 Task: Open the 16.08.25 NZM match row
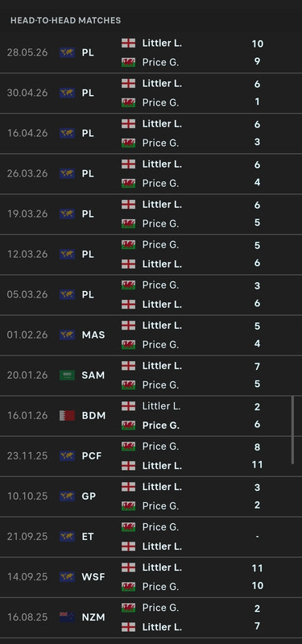151,617
